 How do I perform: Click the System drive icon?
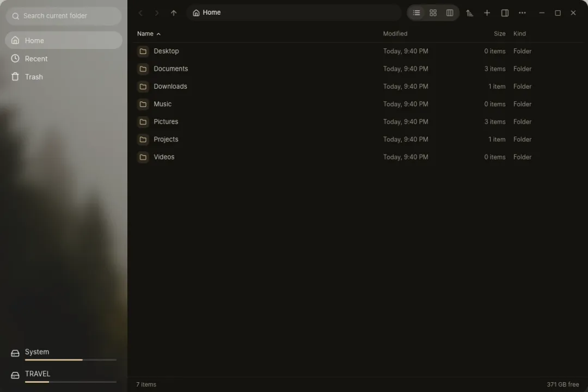[x=15, y=353]
